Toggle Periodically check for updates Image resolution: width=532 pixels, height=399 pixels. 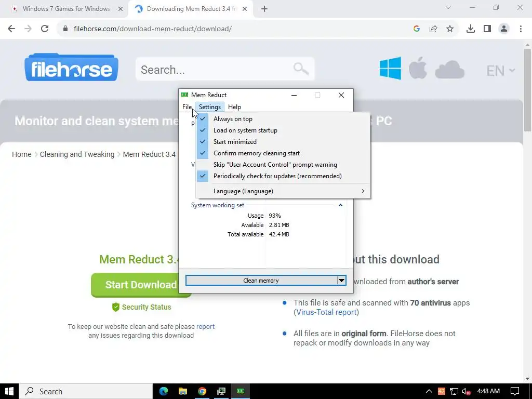point(283,176)
